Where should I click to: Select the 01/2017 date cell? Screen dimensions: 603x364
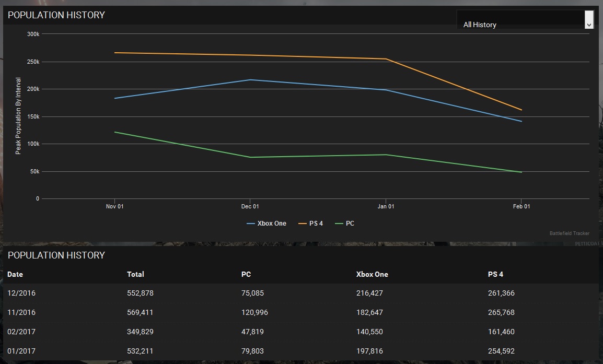pyautogui.click(x=21, y=351)
